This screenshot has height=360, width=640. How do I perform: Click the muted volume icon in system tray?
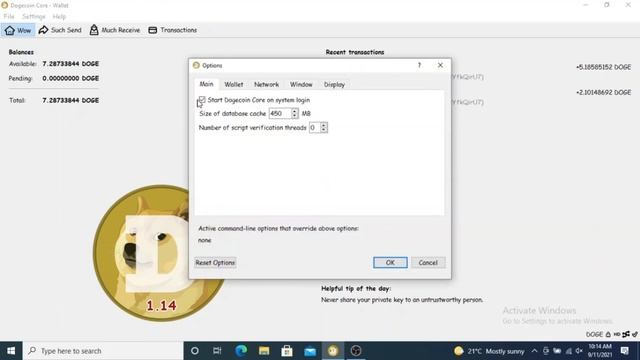click(x=579, y=351)
